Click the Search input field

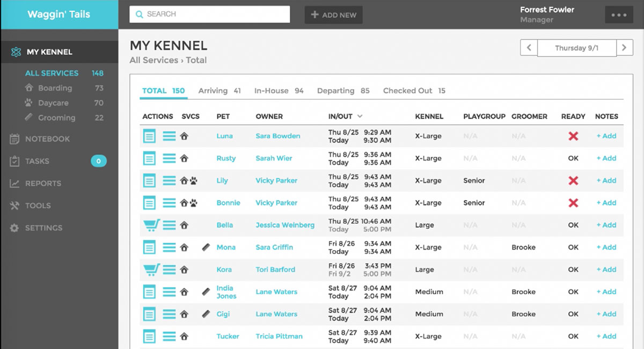[x=209, y=14]
